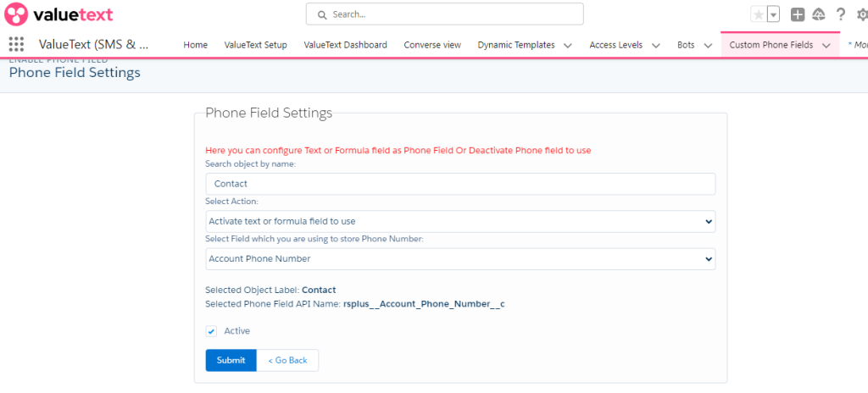Image resolution: width=868 pixels, height=393 pixels.
Task: Click the favorites star icon
Action: (x=758, y=14)
